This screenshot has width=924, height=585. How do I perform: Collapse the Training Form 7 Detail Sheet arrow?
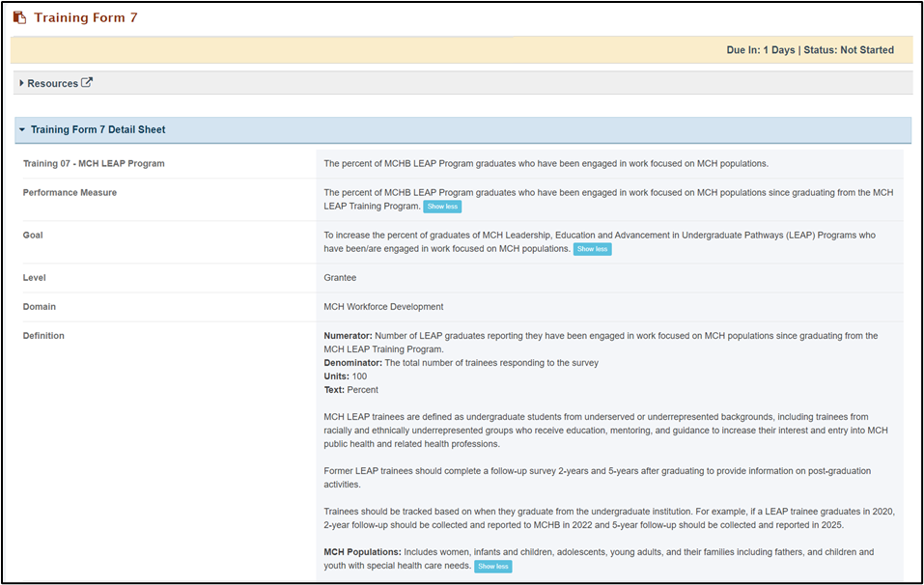point(22,129)
